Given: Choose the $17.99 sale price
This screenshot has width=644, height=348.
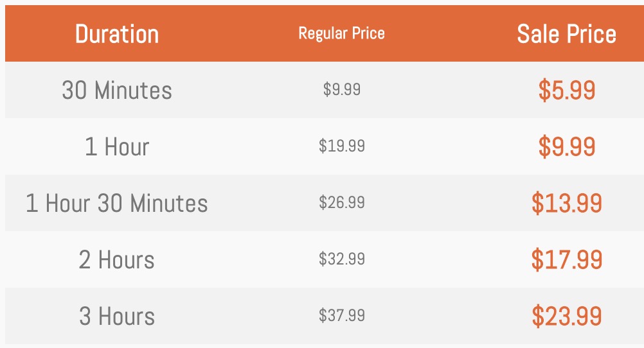Looking at the screenshot, I should [567, 260].
